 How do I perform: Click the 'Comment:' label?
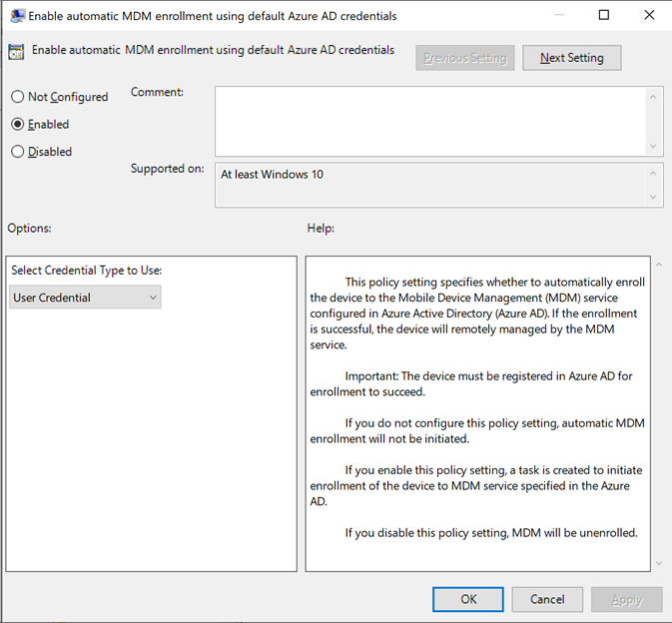(157, 92)
